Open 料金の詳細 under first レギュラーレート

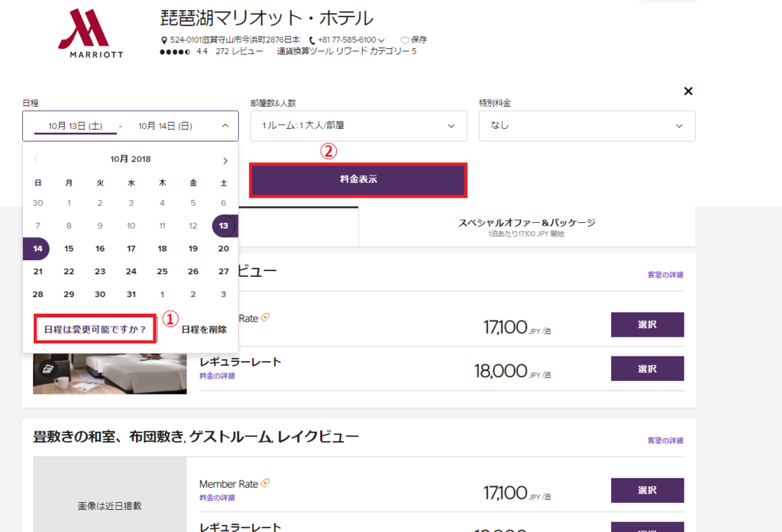coord(217,376)
